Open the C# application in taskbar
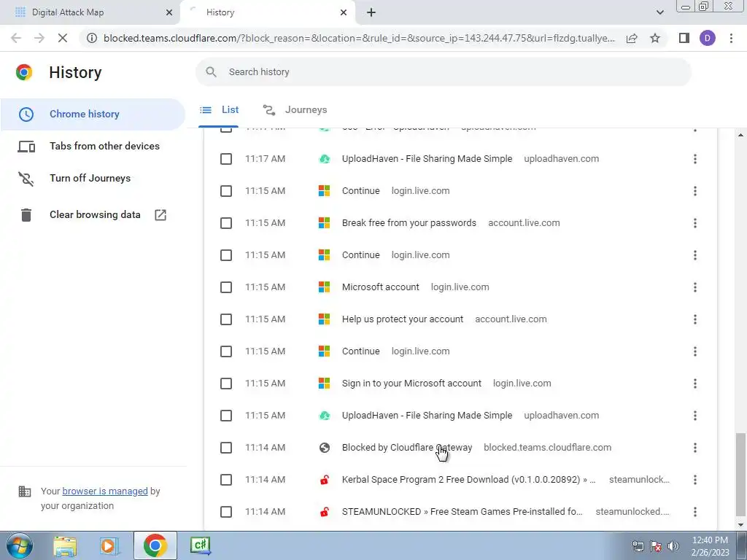This screenshot has height=560, width=747. (200, 545)
